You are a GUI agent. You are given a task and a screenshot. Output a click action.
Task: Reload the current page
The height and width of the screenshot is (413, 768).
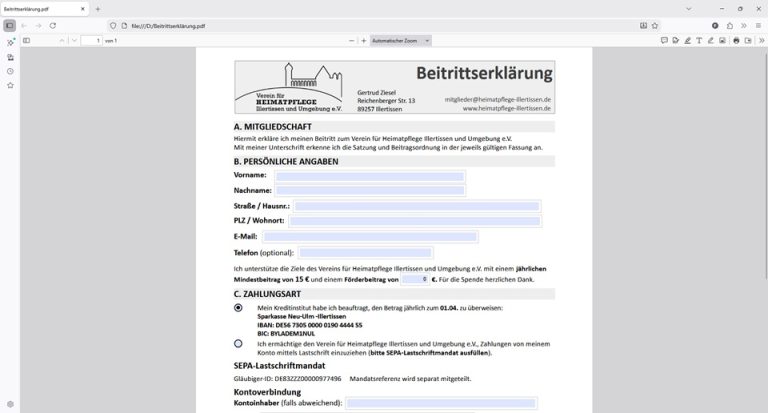tap(52, 24)
